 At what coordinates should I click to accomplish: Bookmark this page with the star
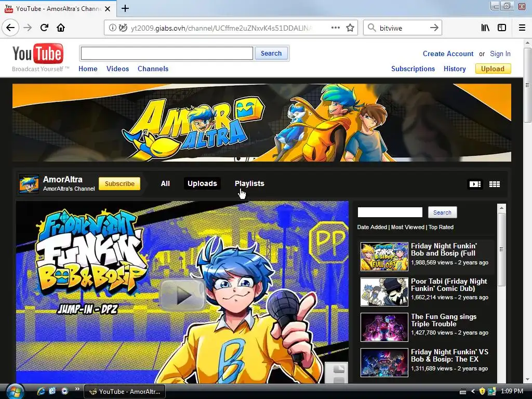[x=350, y=28]
